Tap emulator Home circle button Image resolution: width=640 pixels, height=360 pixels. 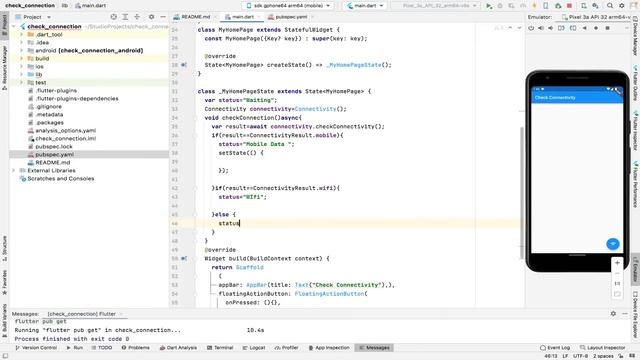pos(596,28)
